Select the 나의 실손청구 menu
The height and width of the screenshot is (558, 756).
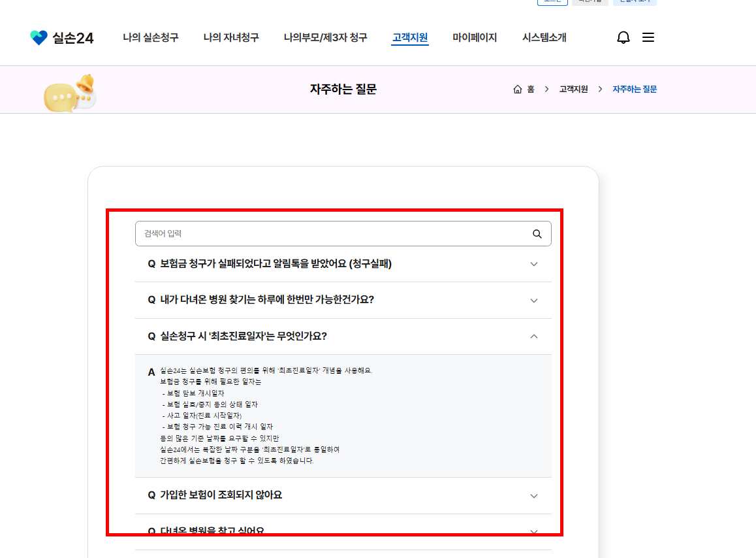tap(151, 37)
